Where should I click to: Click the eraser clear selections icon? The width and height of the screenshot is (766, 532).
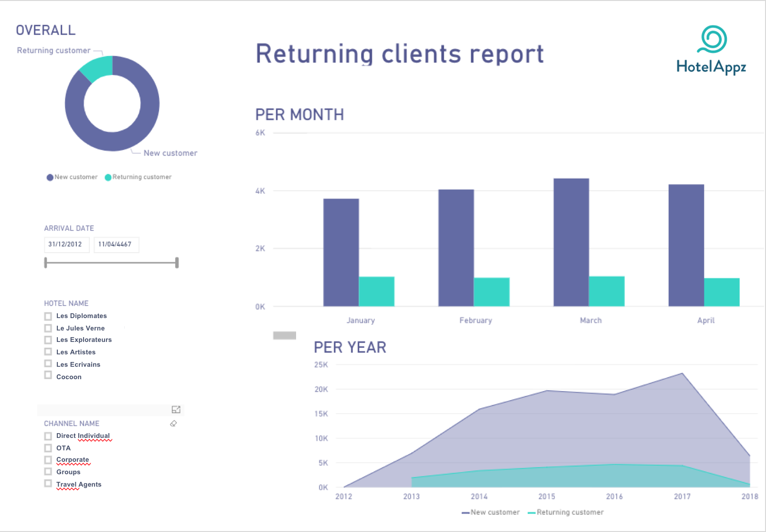pos(173,423)
